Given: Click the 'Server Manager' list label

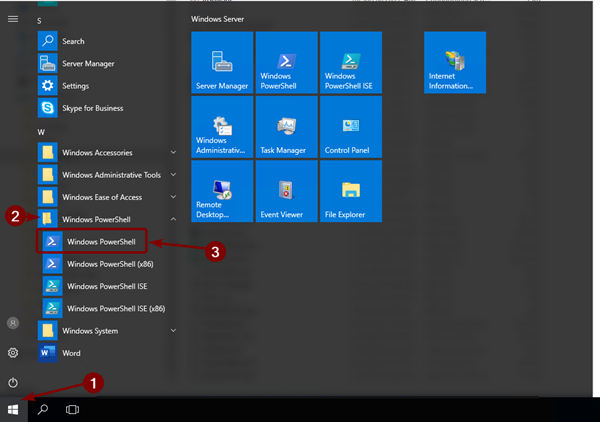Looking at the screenshot, I should [x=88, y=64].
